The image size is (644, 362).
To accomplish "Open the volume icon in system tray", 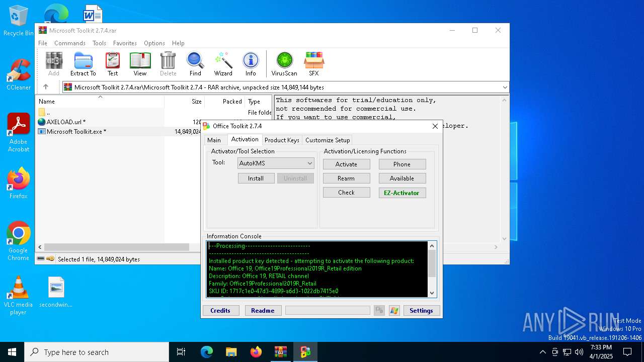I will tap(579, 352).
